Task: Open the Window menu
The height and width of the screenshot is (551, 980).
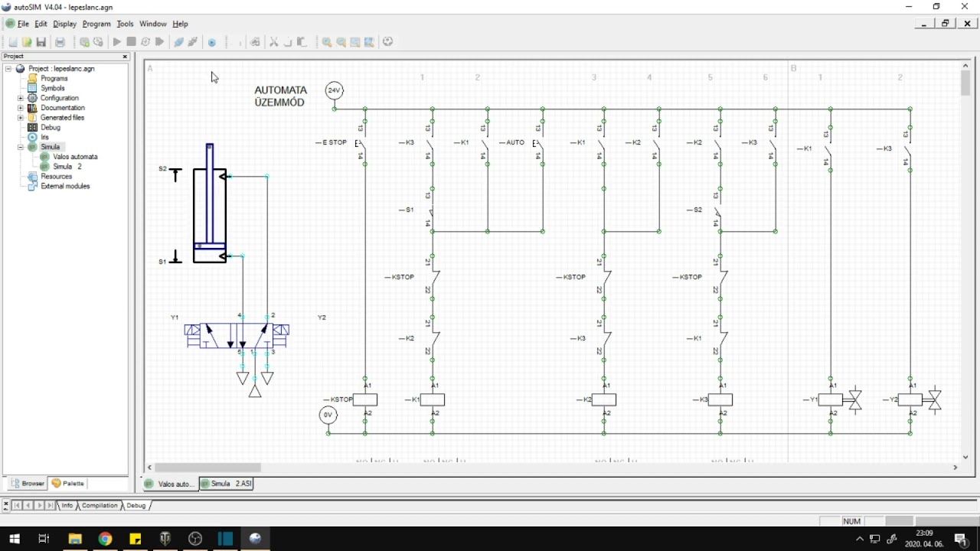Action: (153, 24)
